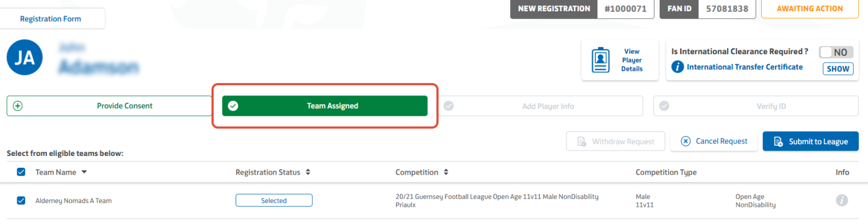868x224 pixels.
Task: Click the Selected registration status badge
Action: pyautogui.click(x=274, y=200)
